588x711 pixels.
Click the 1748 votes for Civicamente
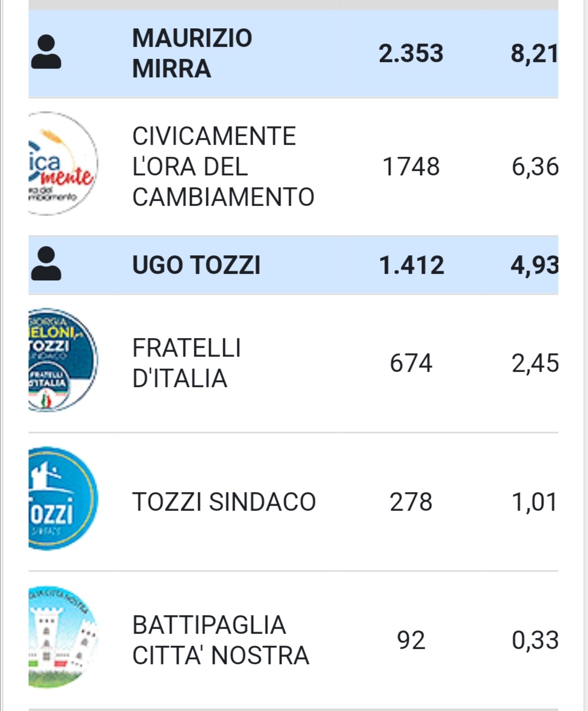coord(411,167)
